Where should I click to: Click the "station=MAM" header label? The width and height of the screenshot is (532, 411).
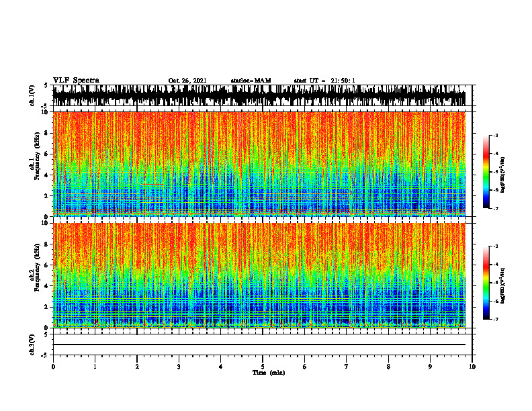click(x=251, y=81)
